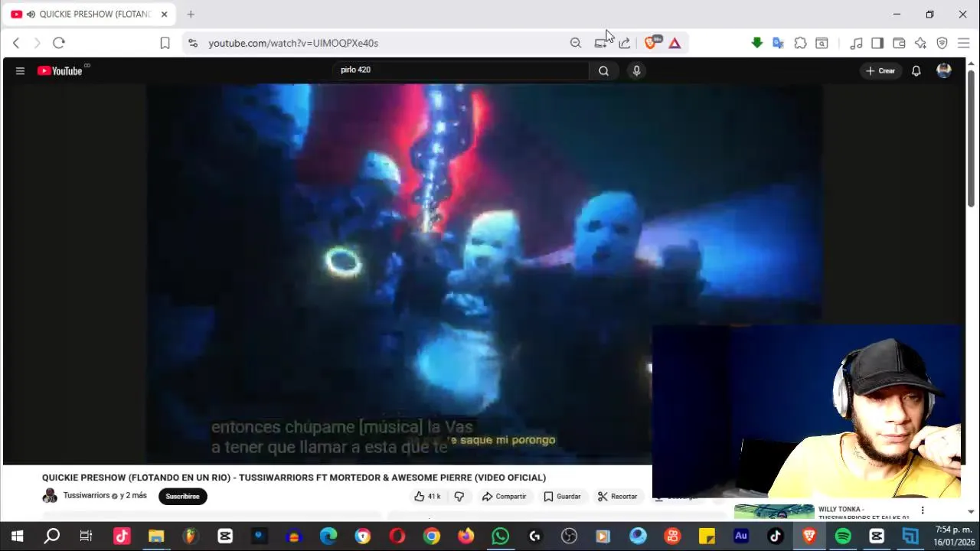The height and width of the screenshot is (551, 980).
Task: Toggle the Brave sidebar panel
Action: [877, 43]
